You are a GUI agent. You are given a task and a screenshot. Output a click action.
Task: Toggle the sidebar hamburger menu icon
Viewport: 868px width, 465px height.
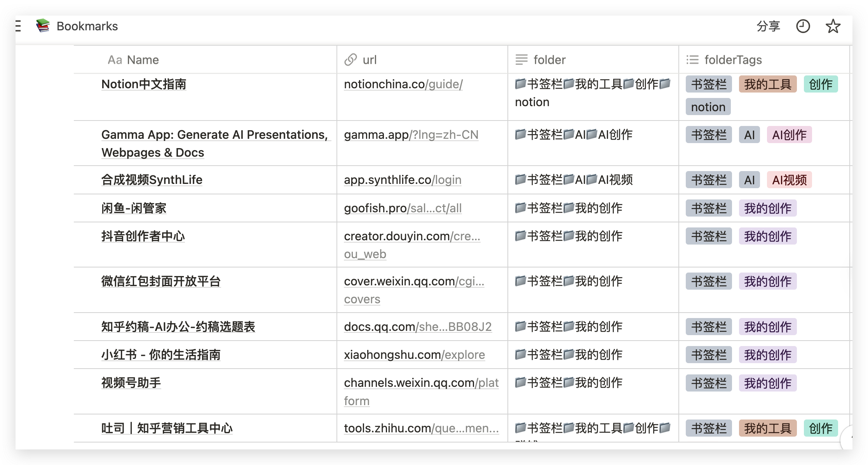18,26
